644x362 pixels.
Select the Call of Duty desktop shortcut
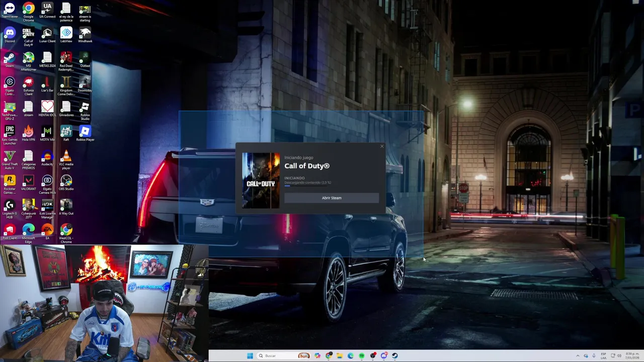(x=29, y=37)
